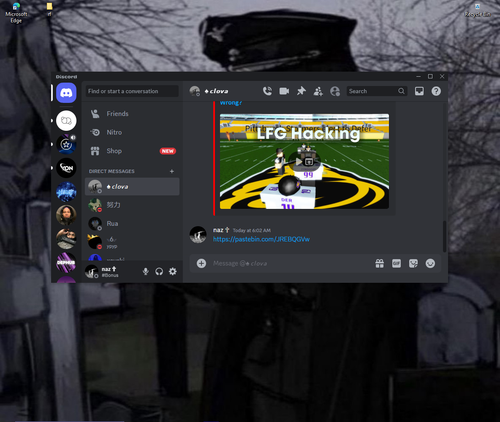500x422 pixels.
Task: Open Discord home direct messages button
Action: pyautogui.click(x=66, y=93)
